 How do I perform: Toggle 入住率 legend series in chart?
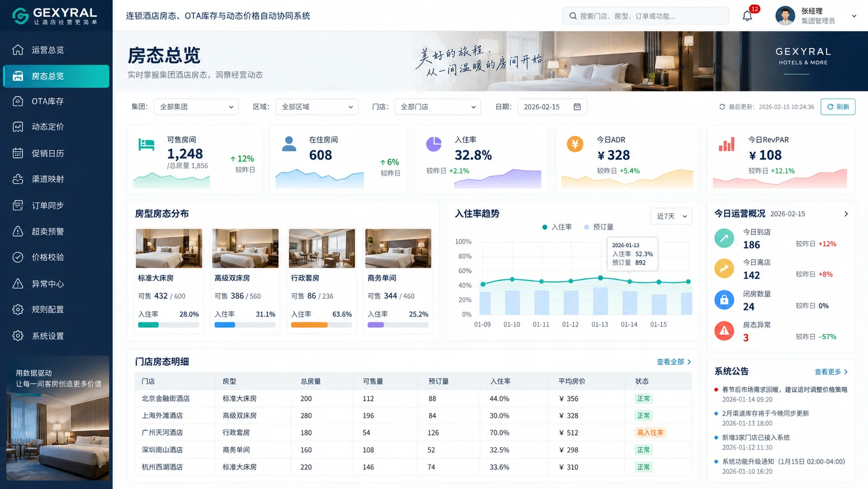[557, 227]
